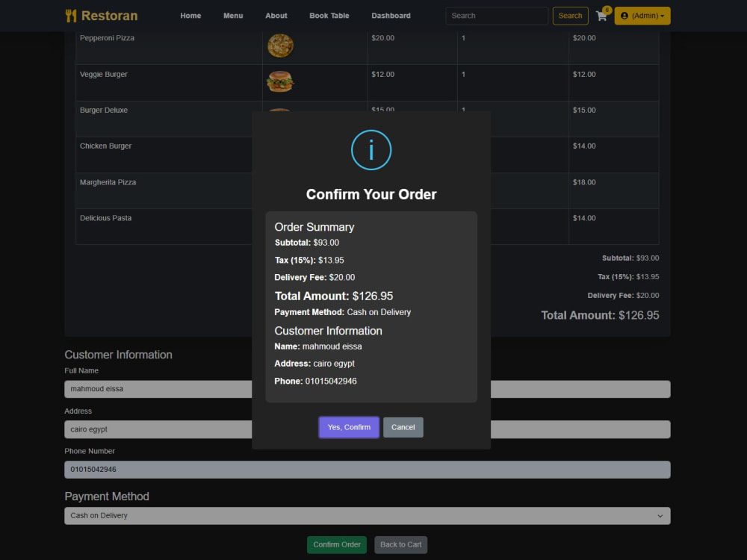
Task: Cancel the order confirmation dialog
Action: [403, 427]
